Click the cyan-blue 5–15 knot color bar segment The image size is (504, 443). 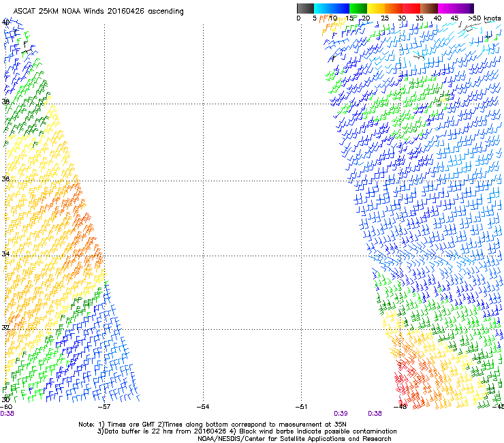[332, 8]
